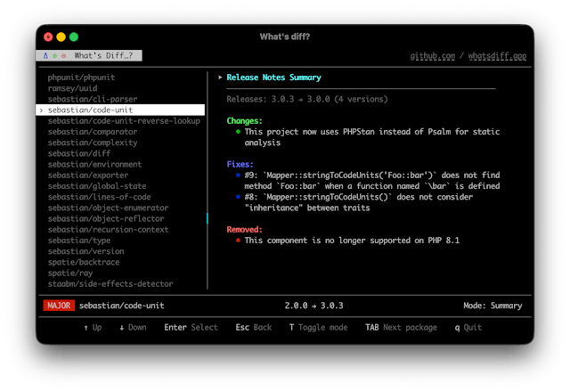This screenshot has width=570, height=392.
Task: Click the package list scrollbar indicator
Action: [207, 218]
